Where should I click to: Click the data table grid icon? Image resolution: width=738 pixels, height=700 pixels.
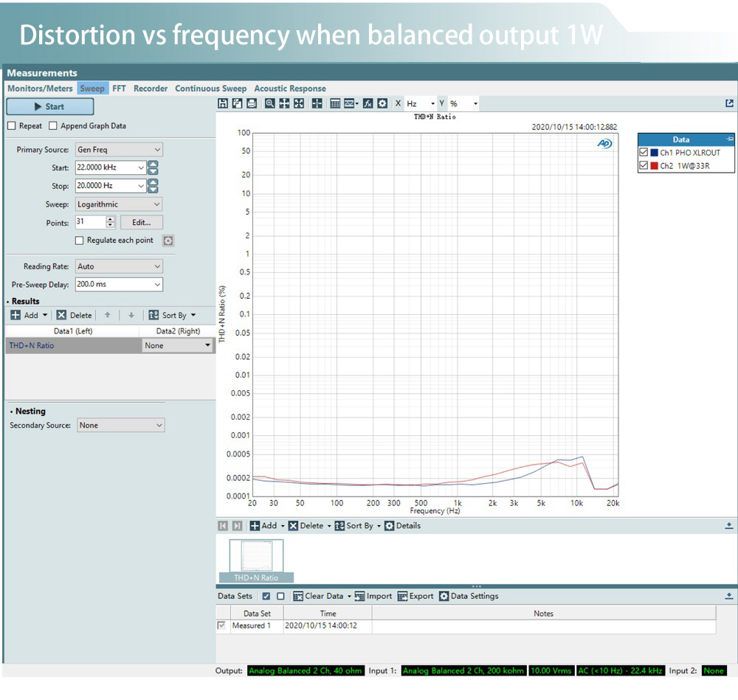click(x=335, y=104)
